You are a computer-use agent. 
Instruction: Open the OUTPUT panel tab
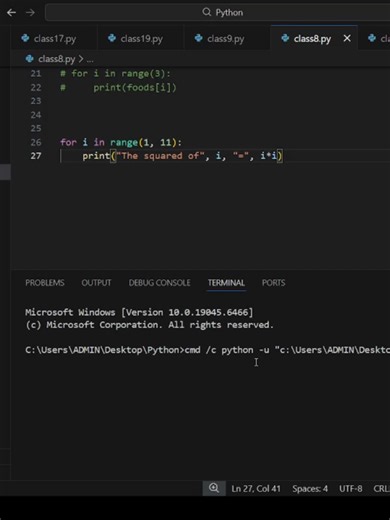(x=96, y=283)
